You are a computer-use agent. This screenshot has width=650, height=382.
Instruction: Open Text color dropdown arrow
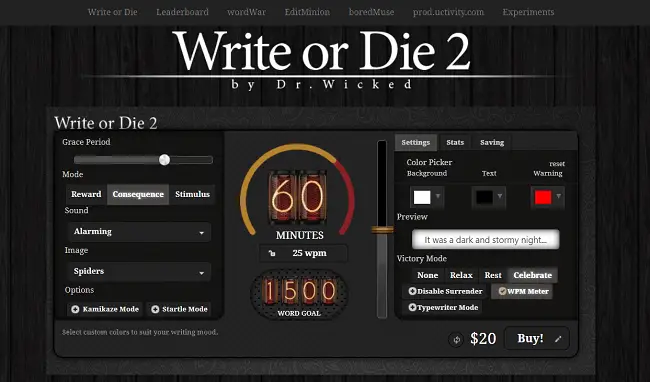pos(500,196)
